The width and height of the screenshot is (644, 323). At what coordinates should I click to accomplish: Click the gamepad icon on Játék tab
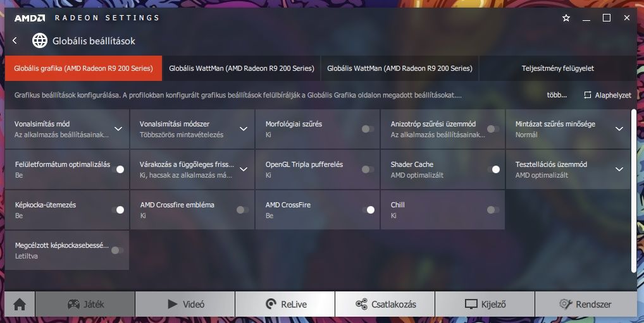[73, 304]
